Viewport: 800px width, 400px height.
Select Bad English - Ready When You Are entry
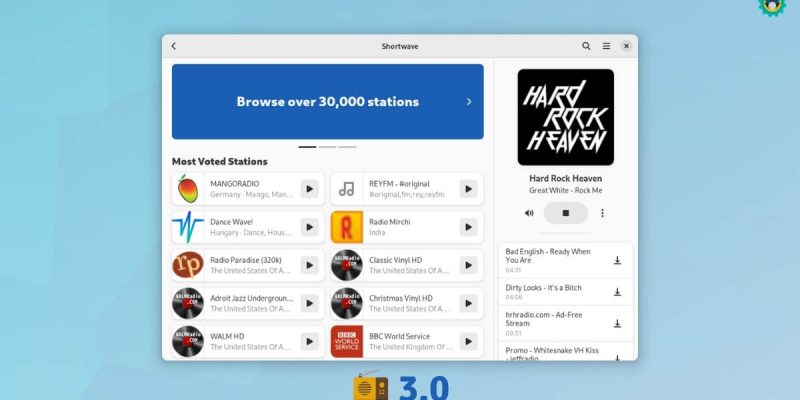point(566,261)
